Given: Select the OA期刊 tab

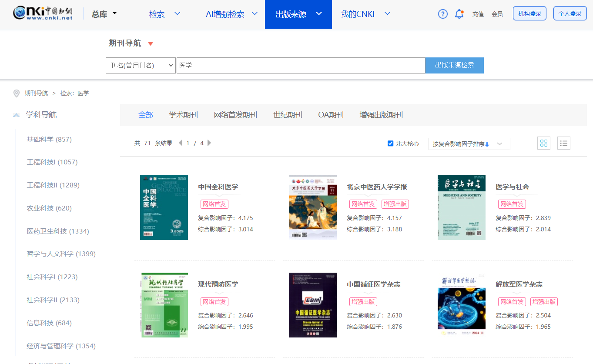Looking at the screenshot, I should (x=331, y=115).
